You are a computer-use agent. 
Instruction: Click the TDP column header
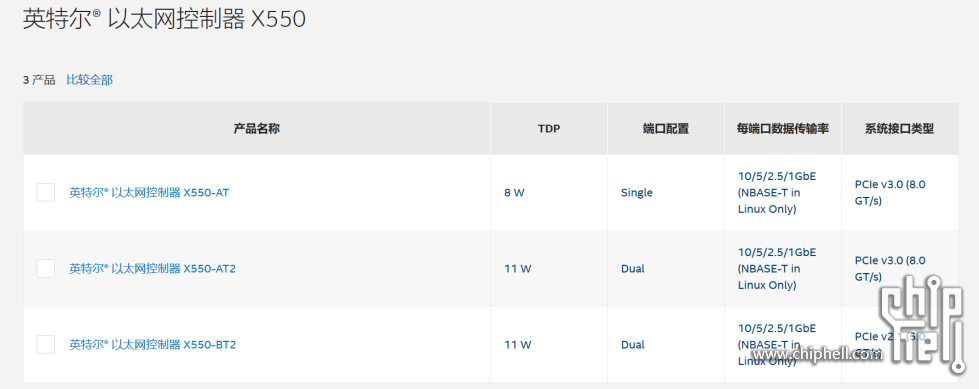(x=549, y=129)
